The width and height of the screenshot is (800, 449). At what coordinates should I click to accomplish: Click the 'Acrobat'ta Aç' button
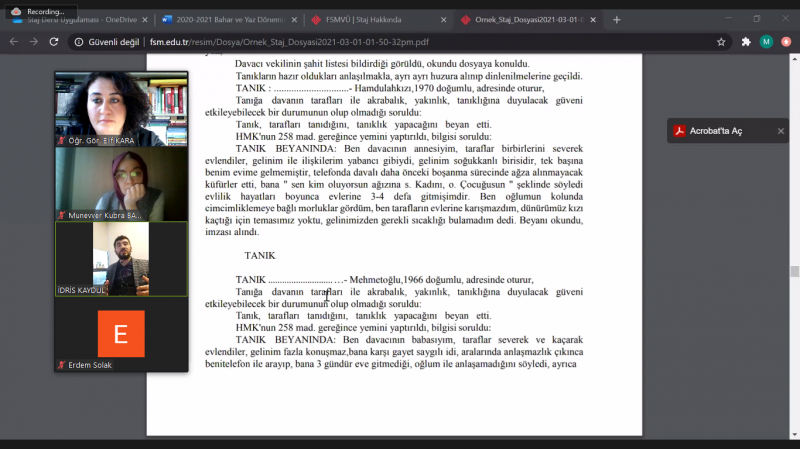click(715, 131)
